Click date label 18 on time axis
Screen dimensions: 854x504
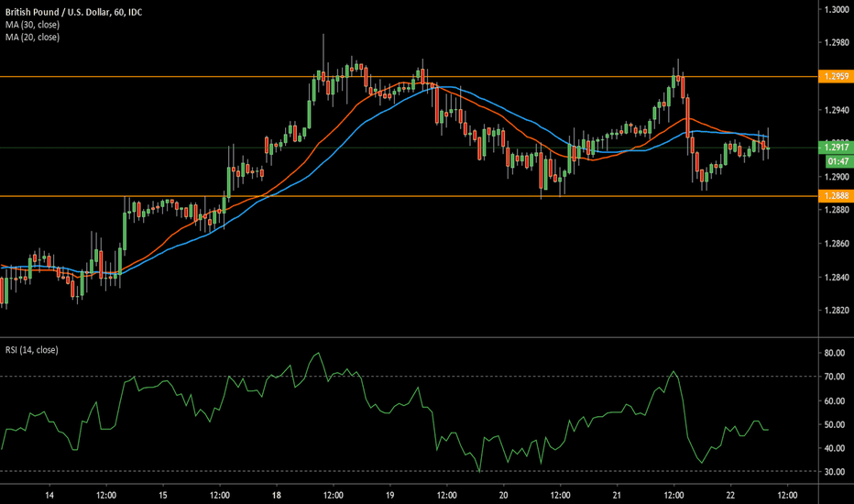point(276,493)
